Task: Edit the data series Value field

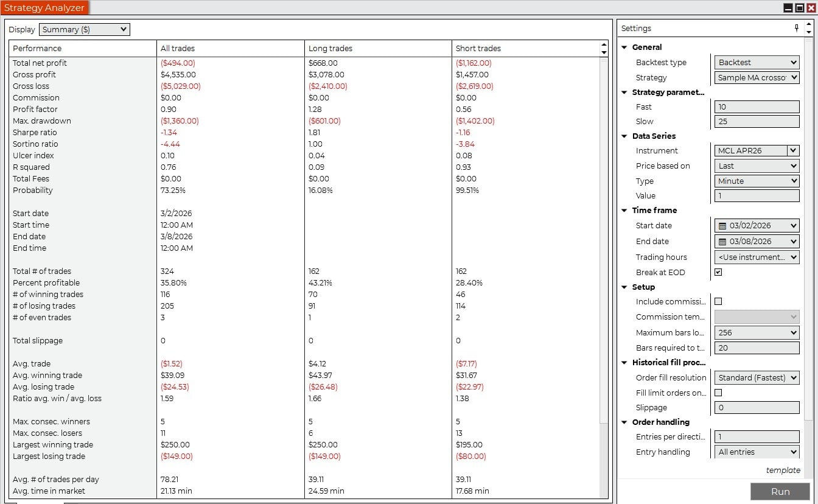Action: pos(757,195)
